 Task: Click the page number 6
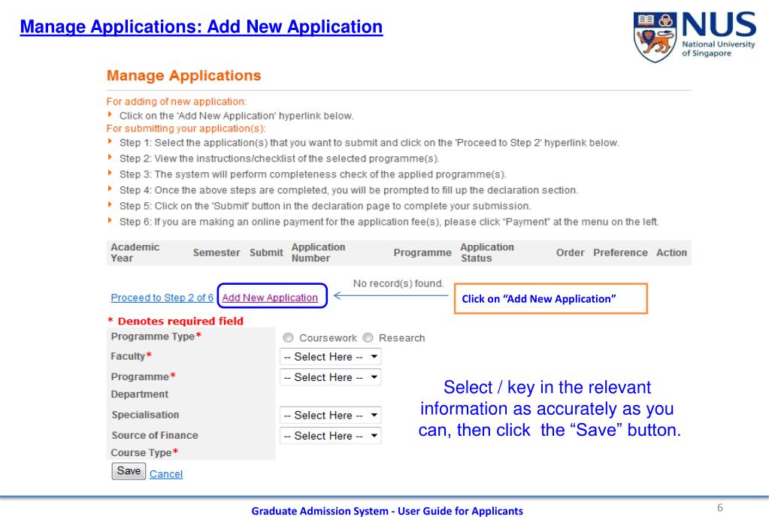[720, 507]
